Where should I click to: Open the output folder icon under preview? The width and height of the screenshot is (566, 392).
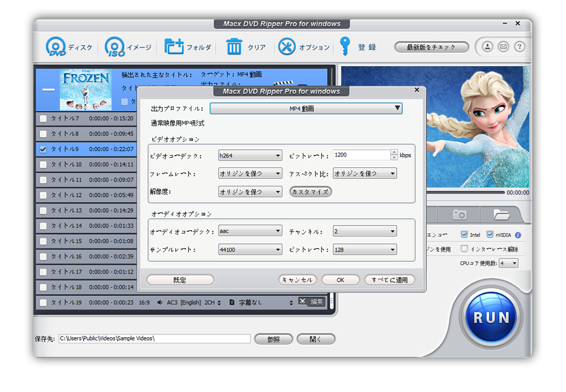point(501,215)
